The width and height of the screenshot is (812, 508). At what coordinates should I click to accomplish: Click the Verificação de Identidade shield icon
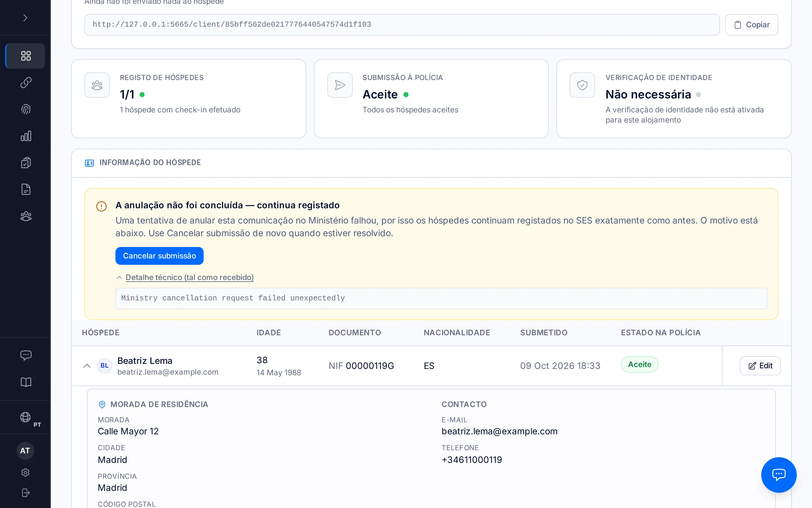pos(582,85)
